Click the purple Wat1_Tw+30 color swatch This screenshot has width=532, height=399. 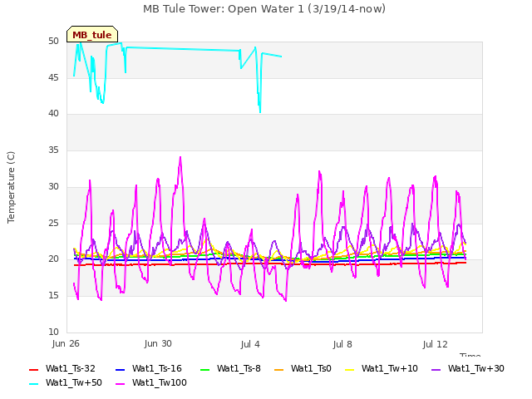[x=436, y=369]
